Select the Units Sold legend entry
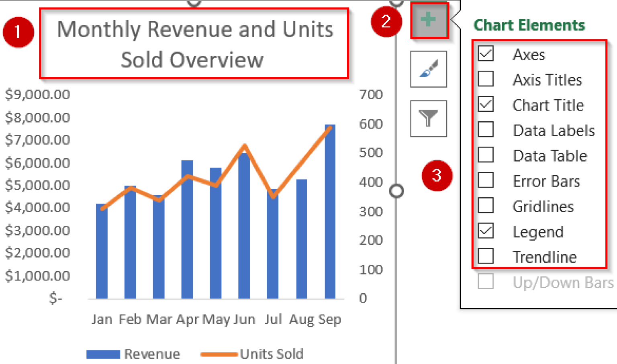 pyautogui.click(x=252, y=354)
